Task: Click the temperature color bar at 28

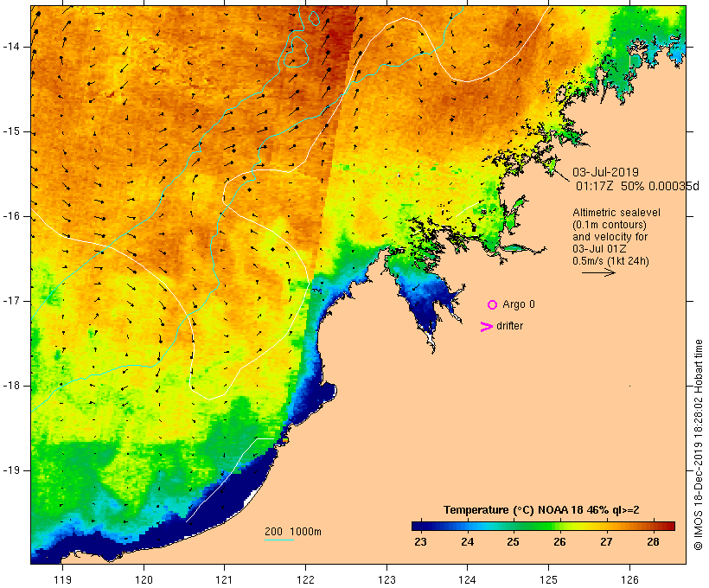Action: pyautogui.click(x=653, y=526)
